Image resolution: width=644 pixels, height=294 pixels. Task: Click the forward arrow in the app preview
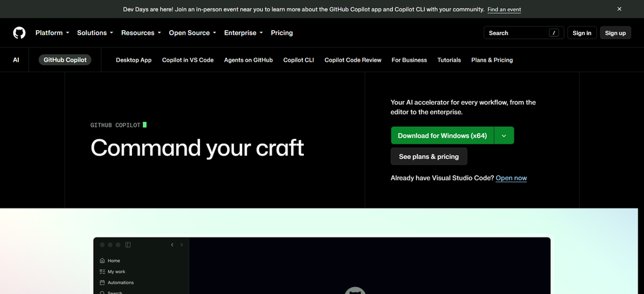point(182,245)
